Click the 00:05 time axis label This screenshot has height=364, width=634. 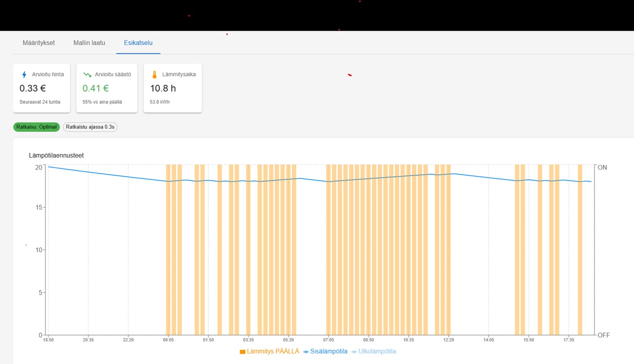168,340
